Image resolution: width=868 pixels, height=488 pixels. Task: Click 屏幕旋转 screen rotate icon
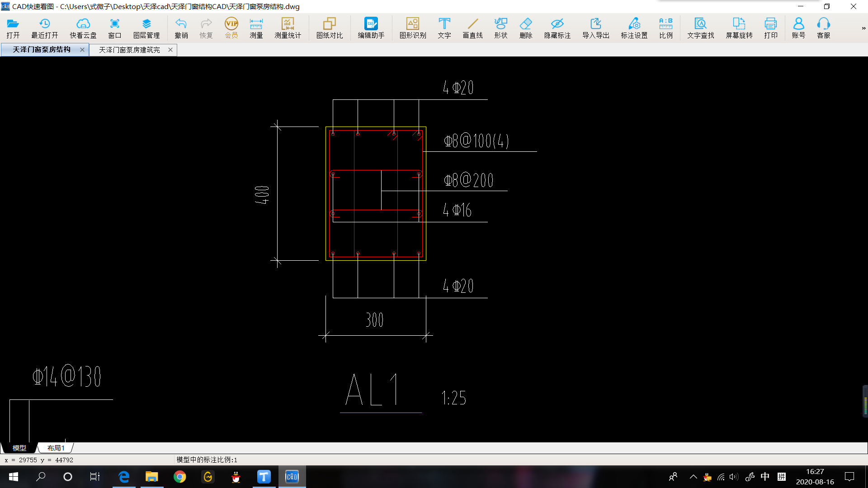tap(739, 28)
